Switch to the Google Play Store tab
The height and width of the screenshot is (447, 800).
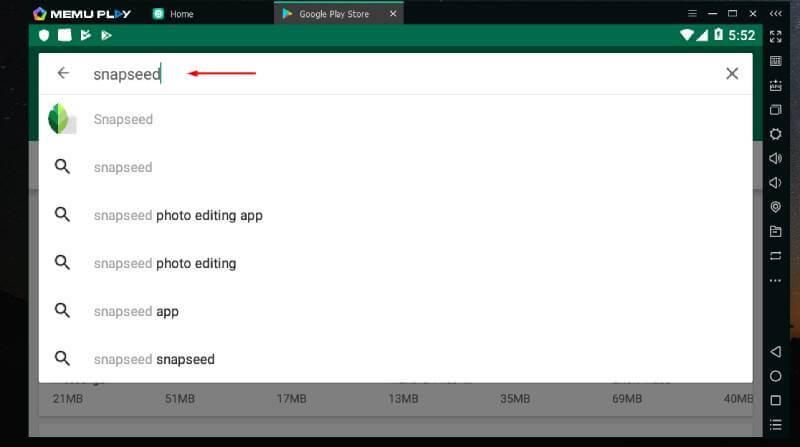(x=333, y=14)
